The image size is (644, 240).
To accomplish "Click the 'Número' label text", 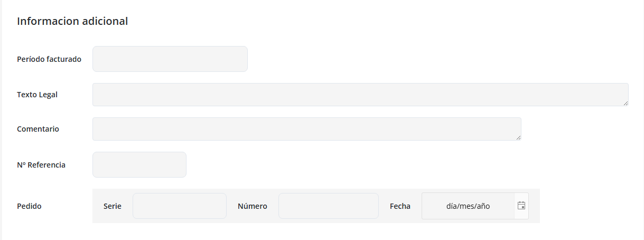I will (253, 206).
